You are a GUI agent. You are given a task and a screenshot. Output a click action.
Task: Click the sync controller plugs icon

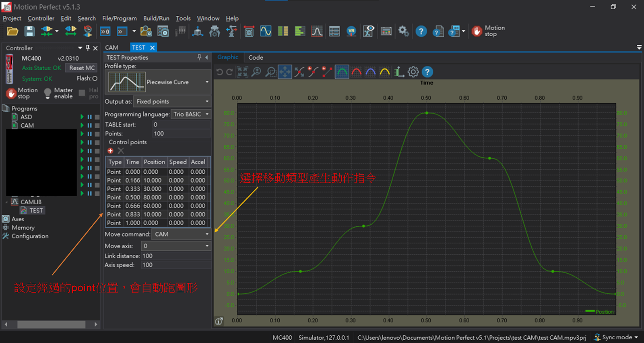[x=71, y=31]
